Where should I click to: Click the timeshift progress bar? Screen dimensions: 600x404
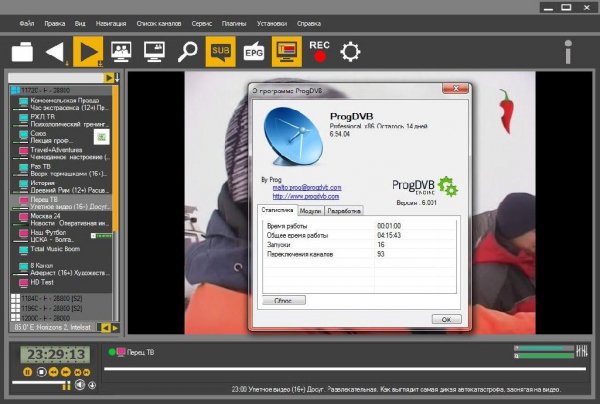point(345,369)
